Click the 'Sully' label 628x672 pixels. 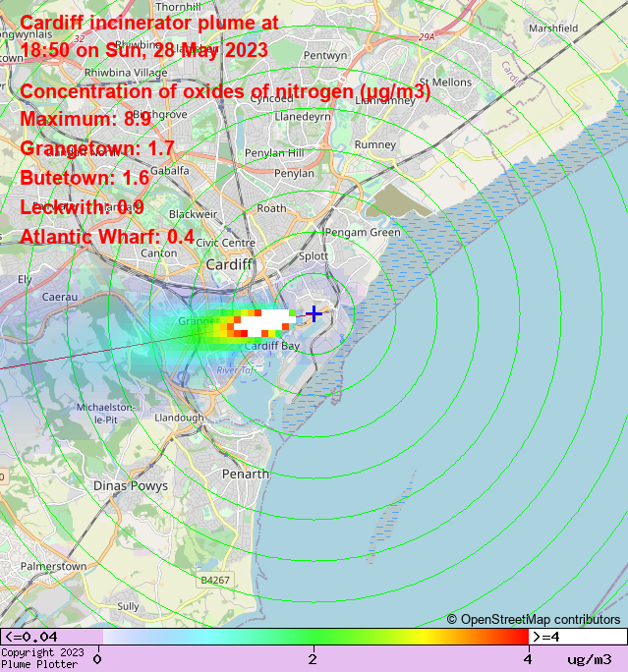pyautogui.click(x=128, y=606)
